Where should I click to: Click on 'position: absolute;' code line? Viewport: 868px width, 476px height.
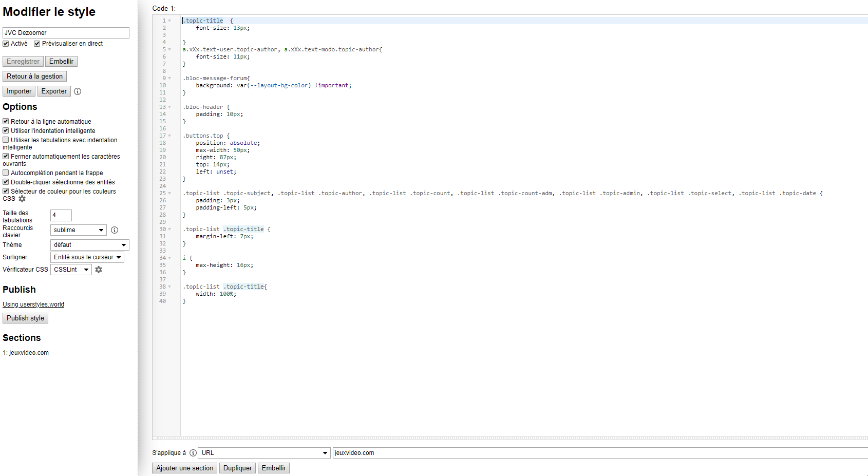[x=228, y=143]
